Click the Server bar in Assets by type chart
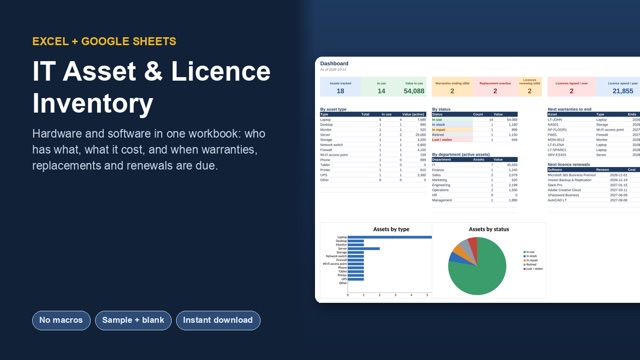Viewport: 640px width, 360px height. click(364, 249)
